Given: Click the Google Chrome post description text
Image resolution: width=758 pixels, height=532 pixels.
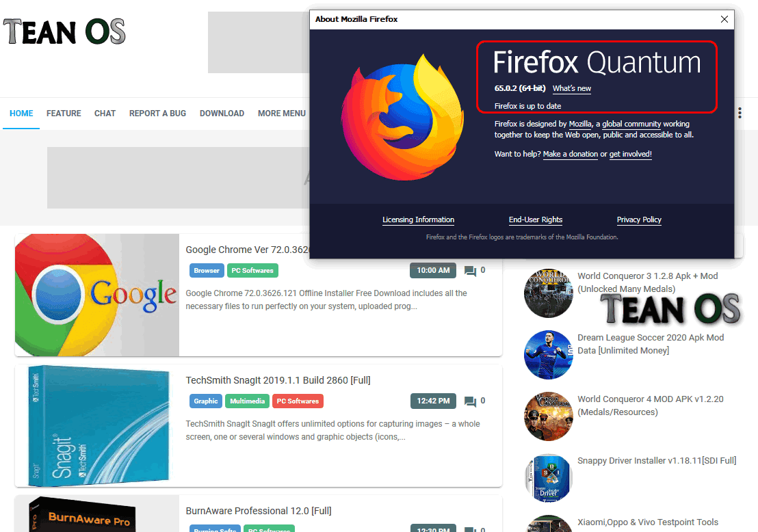Looking at the screenshot, I should point(326,300).
